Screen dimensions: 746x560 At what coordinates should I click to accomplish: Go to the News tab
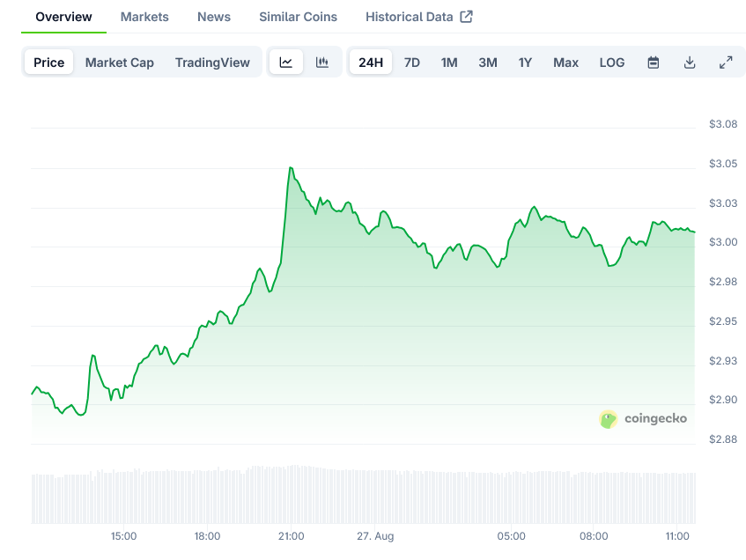pyautogui.click(x=214, y=17)
